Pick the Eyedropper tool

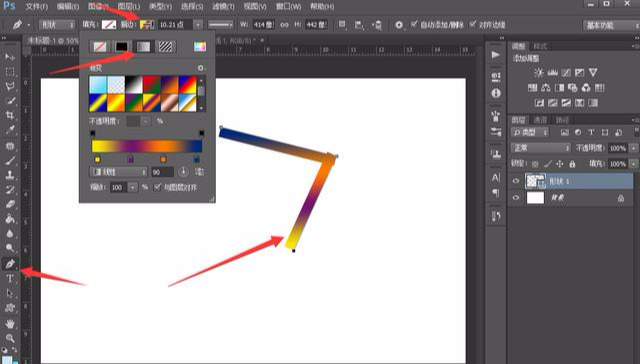click(x=10, y=130)
